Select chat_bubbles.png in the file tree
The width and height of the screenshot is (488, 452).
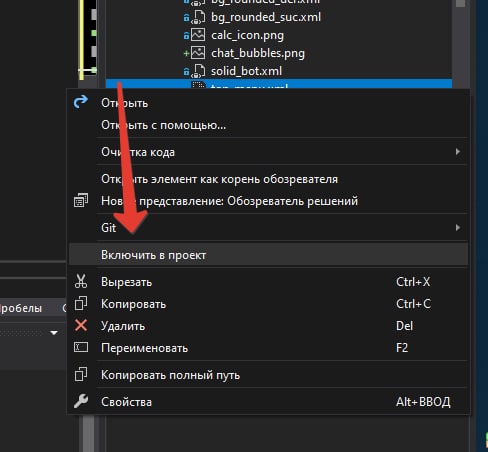258,53
